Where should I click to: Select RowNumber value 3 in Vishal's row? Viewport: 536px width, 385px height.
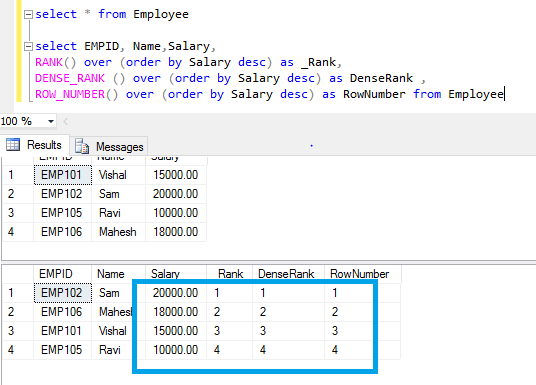point(363,331)
